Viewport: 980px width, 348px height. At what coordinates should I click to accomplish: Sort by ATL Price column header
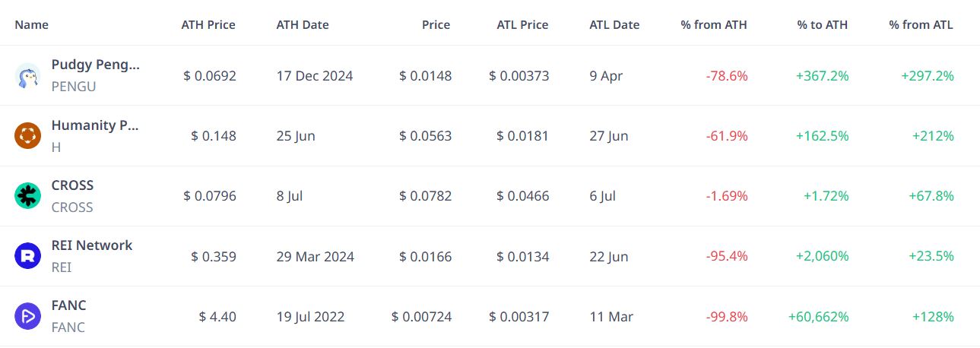coord(522,24)
